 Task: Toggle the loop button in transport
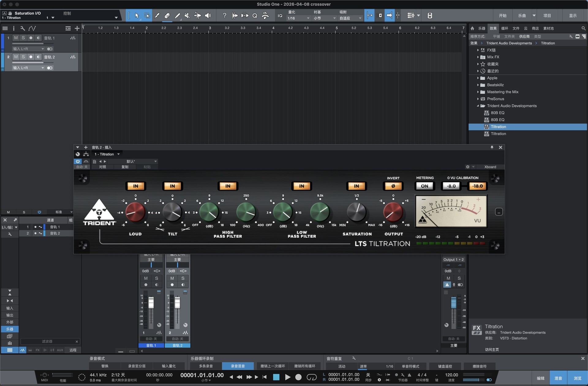[311, 377]
